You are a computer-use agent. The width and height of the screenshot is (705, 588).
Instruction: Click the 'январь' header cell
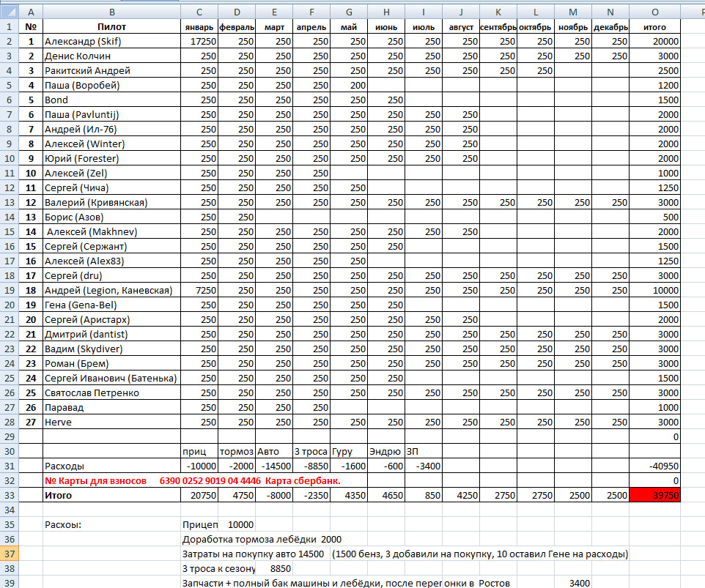pos(199,26)
